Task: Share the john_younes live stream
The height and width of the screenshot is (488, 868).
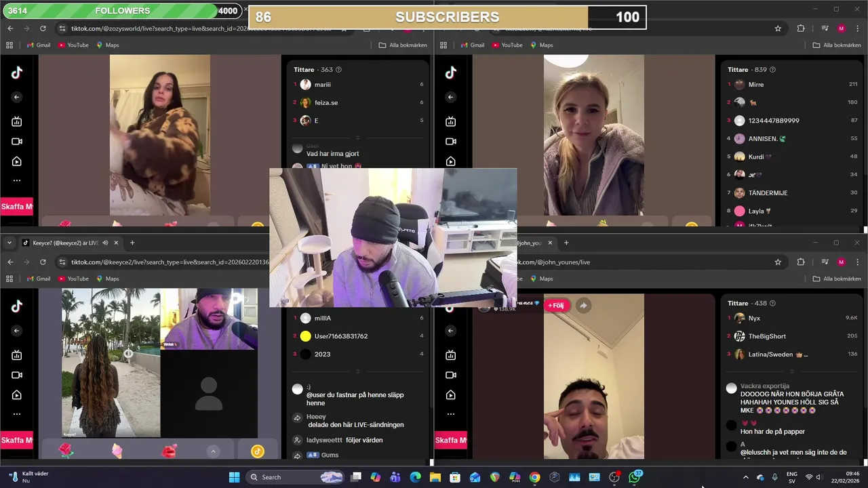Action: (583, 306)
